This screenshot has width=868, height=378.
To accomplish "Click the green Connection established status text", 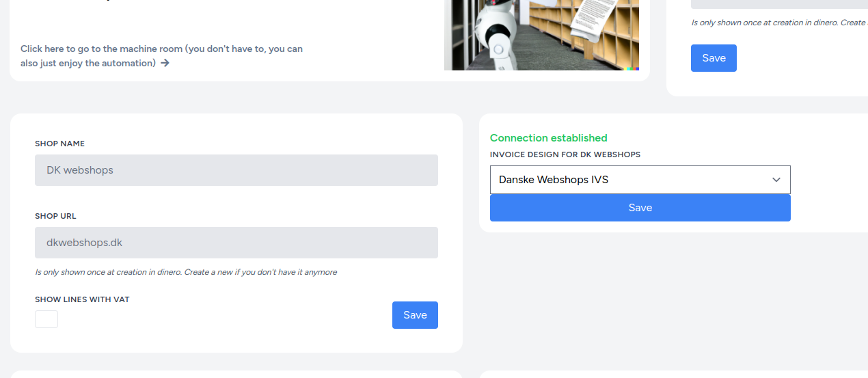I will coord(548,138).
